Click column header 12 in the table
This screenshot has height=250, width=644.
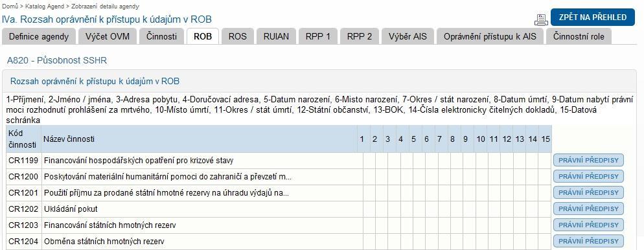(507, 139)
